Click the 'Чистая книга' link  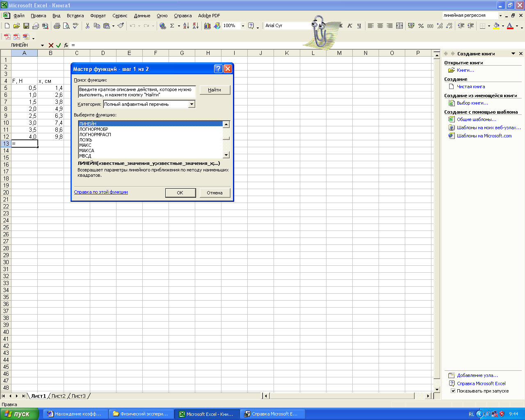[x=471, y=87]
